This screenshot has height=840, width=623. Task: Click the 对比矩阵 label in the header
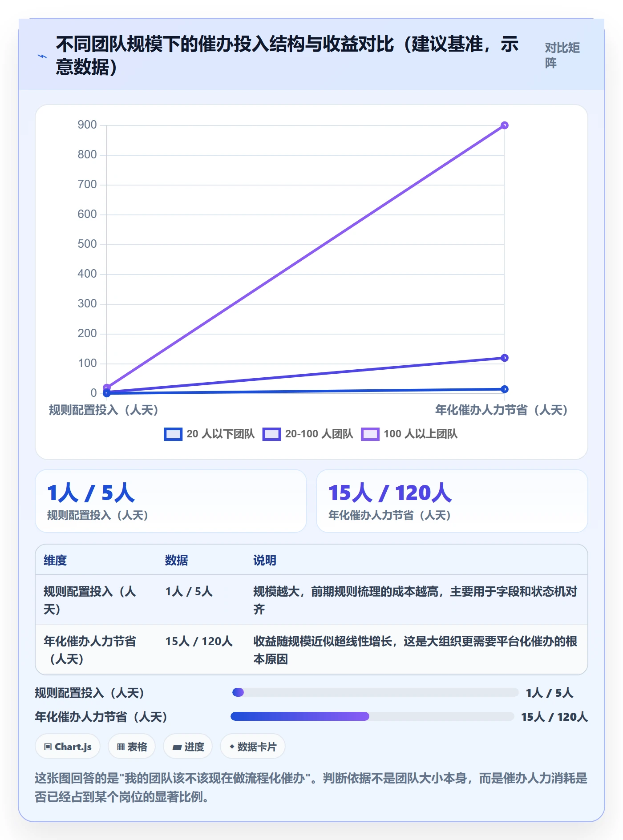[562, 55]
